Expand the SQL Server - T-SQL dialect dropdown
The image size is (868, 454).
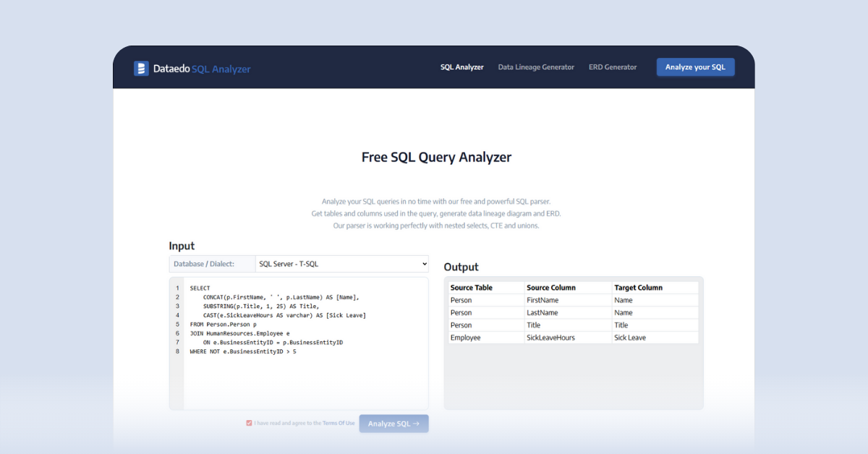pyautogui.click(x=341, y=264)
